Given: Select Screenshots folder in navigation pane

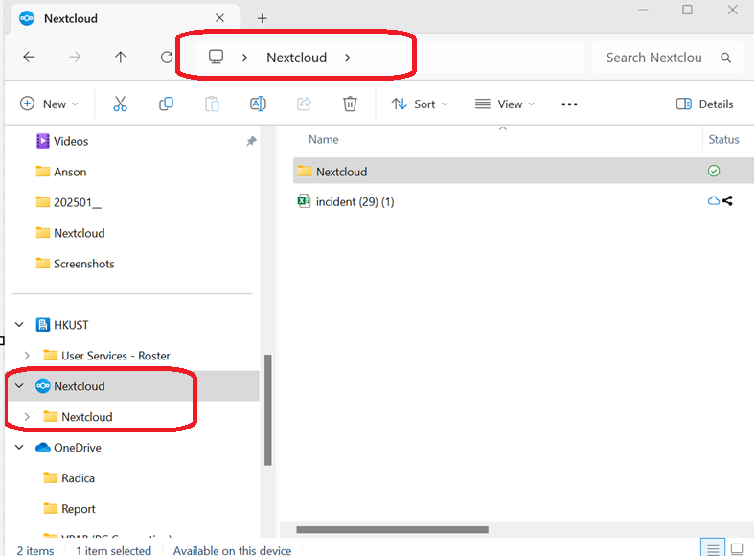Looking at the screenshot, I should tap(75, 264).
